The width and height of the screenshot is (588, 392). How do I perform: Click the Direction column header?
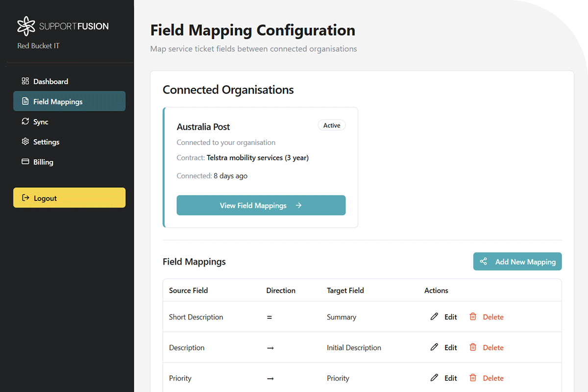[x=281, y=291]
